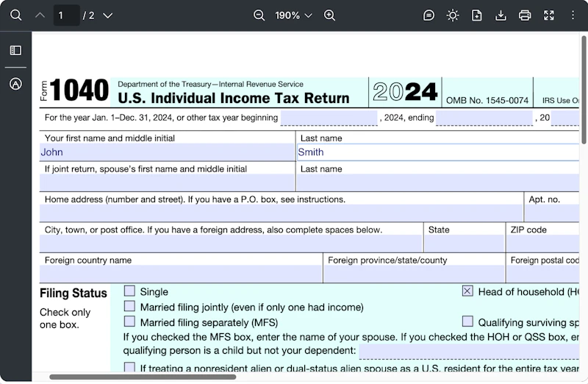Click the ZIP code field

pyautogui.click(x=543, y=243)
